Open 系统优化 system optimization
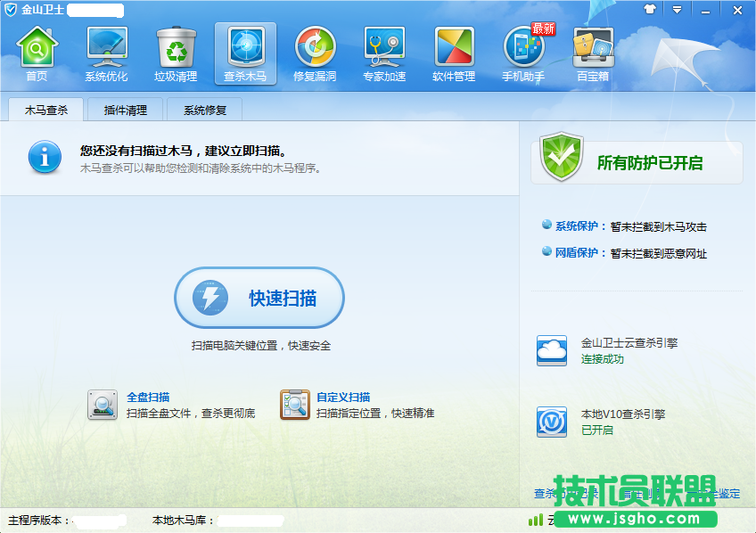 106,53
